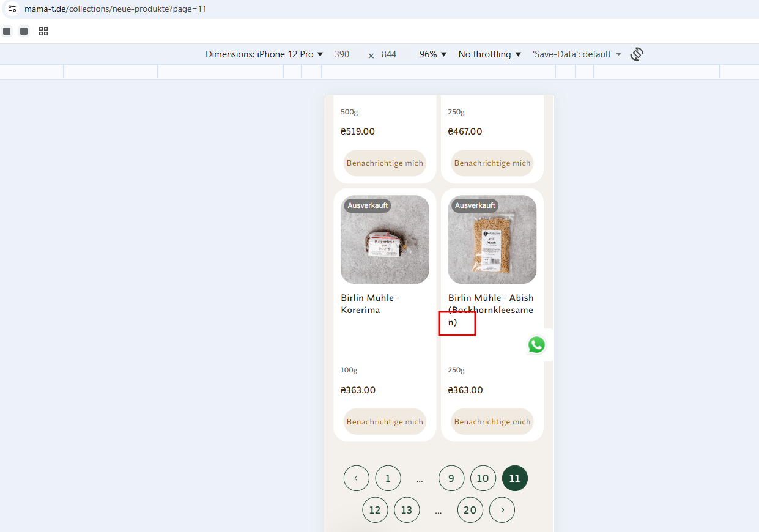This screenshot has height=532, width=759.
Task: Click Benachrichtige mich under Abish product
Action: click(x=492, y=422)
